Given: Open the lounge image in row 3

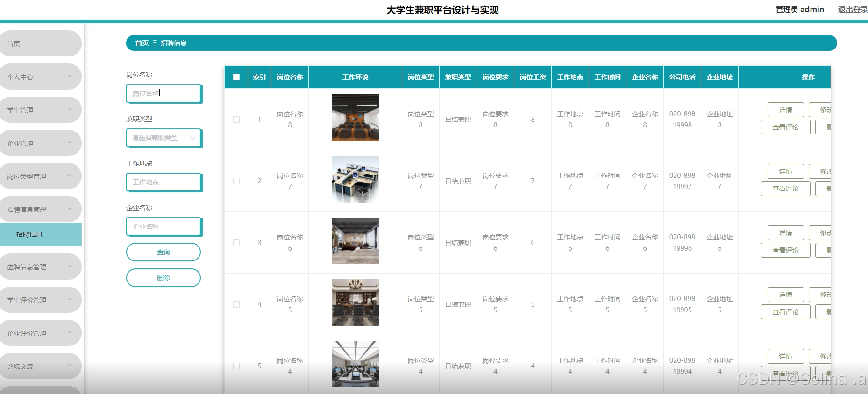Looking at the screenshot, I should click(x=356, y=241).
